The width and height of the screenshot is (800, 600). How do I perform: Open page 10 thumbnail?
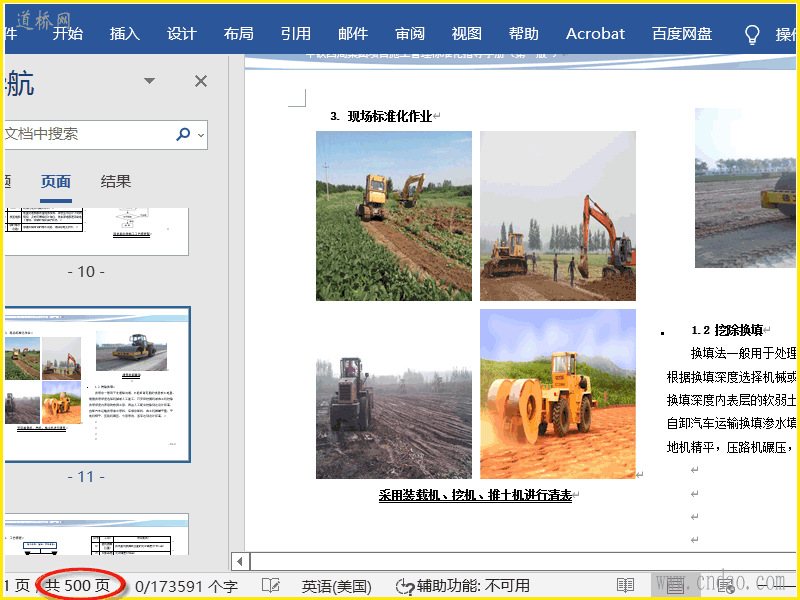[x=96, y=231]
